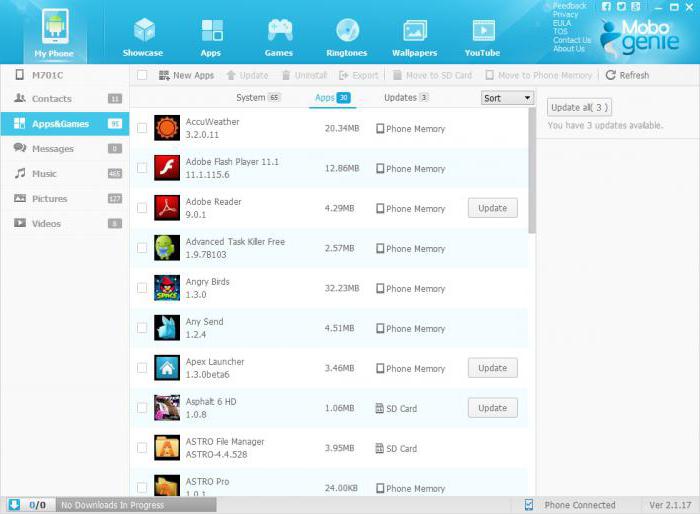Viewport: 700px width, 514px height.
Task: Click the ASTRO File Manager icon
Action: (167, 447)
